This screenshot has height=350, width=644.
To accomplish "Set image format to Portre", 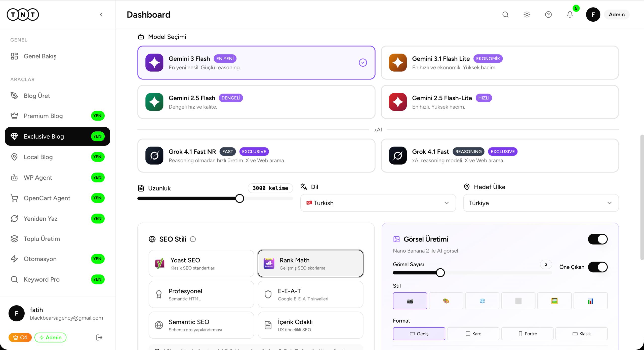I will [527, 334].
